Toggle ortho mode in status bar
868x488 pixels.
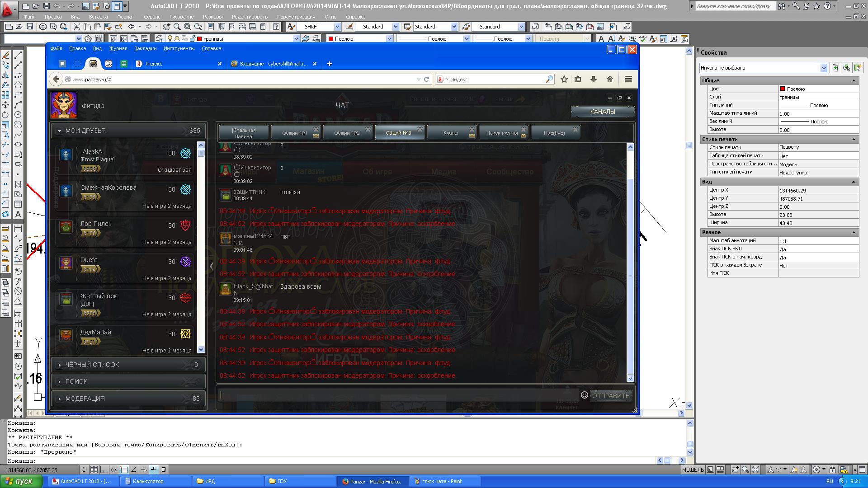tap(104, 470)
